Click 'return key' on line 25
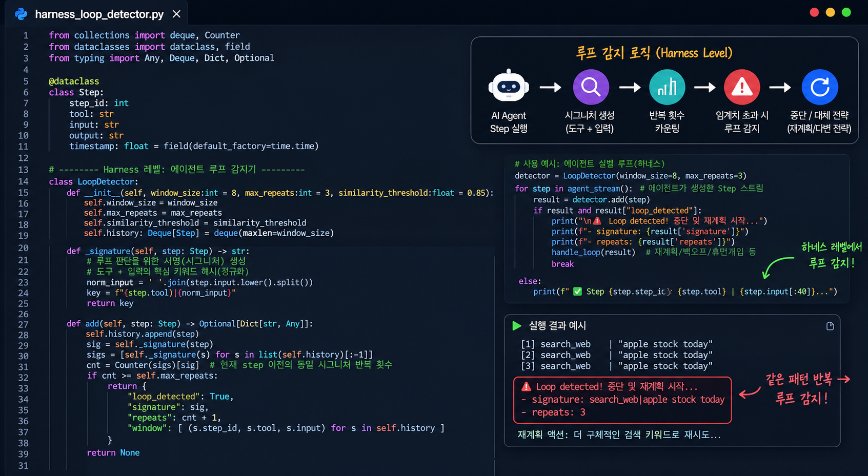Screen dimensions: 868x476 [110, 303]
